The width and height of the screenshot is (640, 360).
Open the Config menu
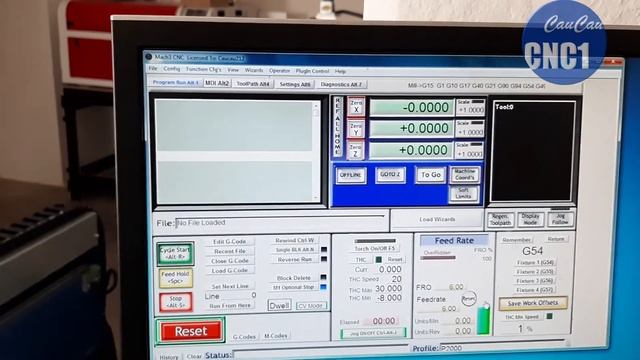(171, 69)
